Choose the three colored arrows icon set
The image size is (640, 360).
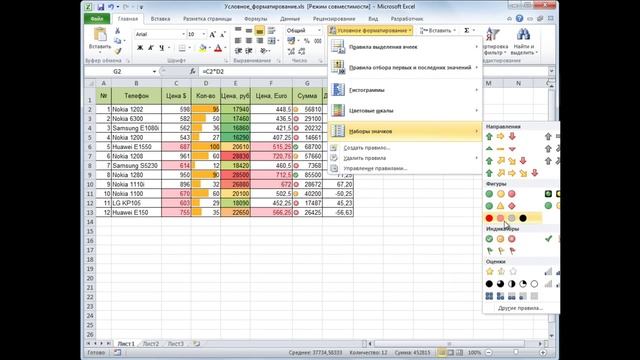(x=500, y=137)
